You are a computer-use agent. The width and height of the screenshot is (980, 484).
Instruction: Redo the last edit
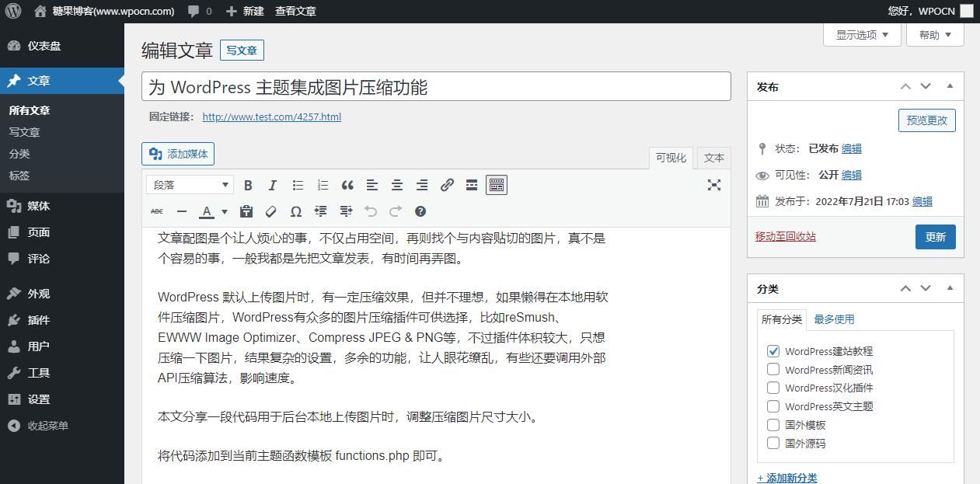tap(396, 211)
